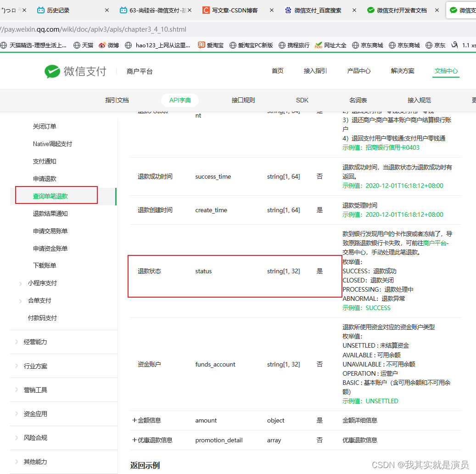The width and height of the screenshot is (476, 474).
Task: Open the 天猫精选 bookmark
Action: 34,45
